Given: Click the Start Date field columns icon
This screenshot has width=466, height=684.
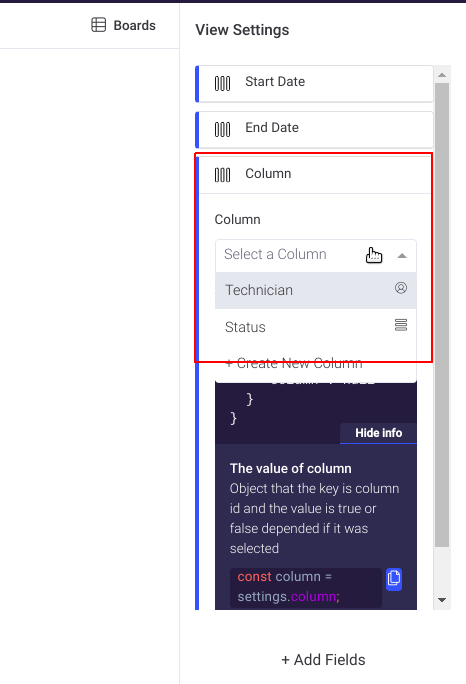Looking at the screenshot, I should pyautogui.click(x=223, y=83).
